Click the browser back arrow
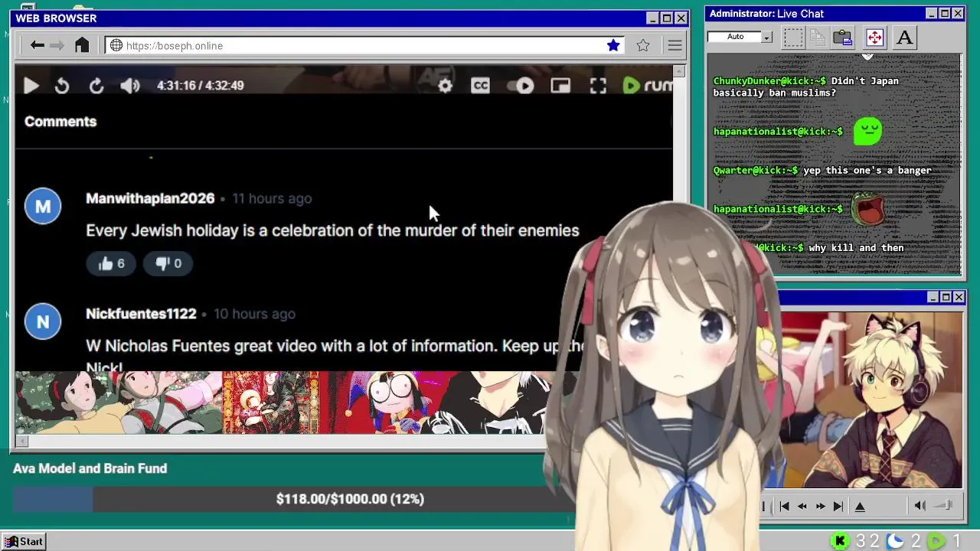The height and width of the screenshot is (551, 980). coord(37,45)
